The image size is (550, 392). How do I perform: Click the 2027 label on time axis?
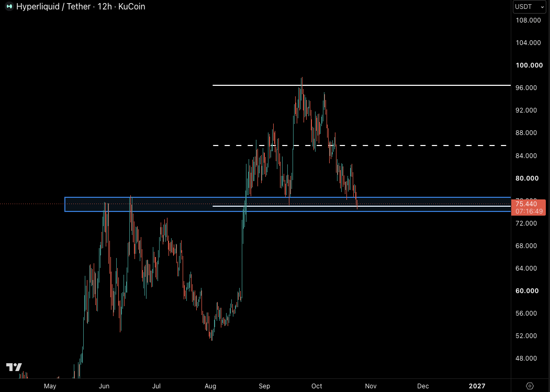(477, 386)
